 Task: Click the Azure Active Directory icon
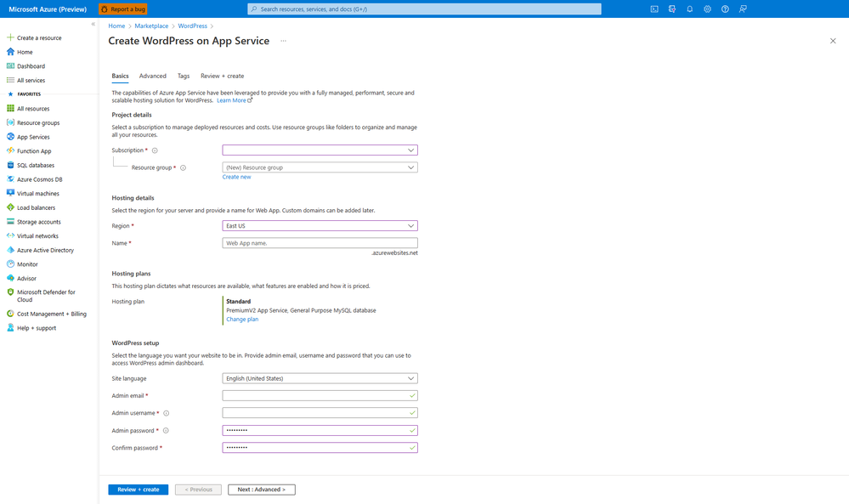[10, 250]
